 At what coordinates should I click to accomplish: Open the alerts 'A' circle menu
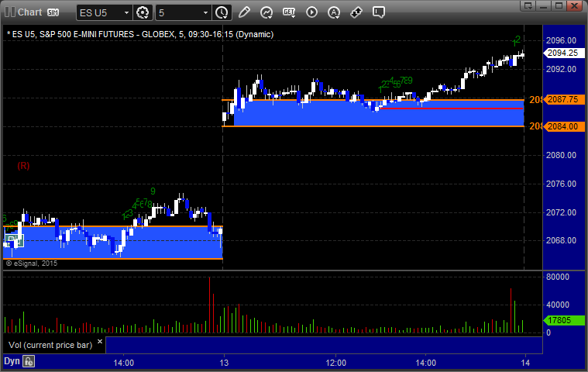pos(334,12)
